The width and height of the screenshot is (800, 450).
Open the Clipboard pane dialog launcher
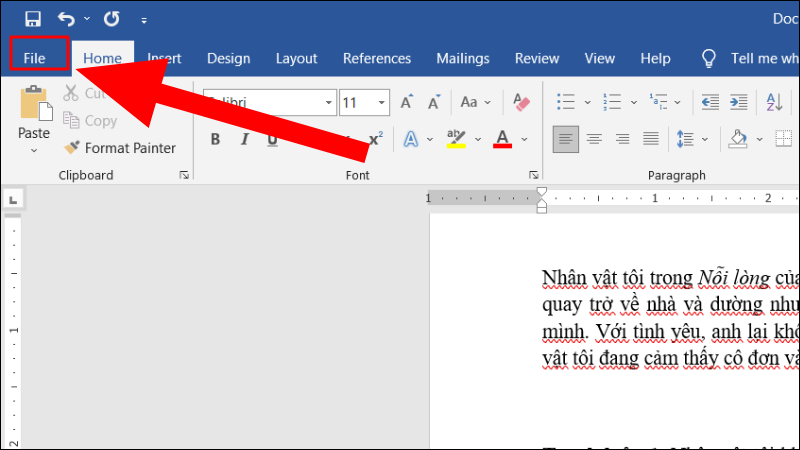point(184,176)
